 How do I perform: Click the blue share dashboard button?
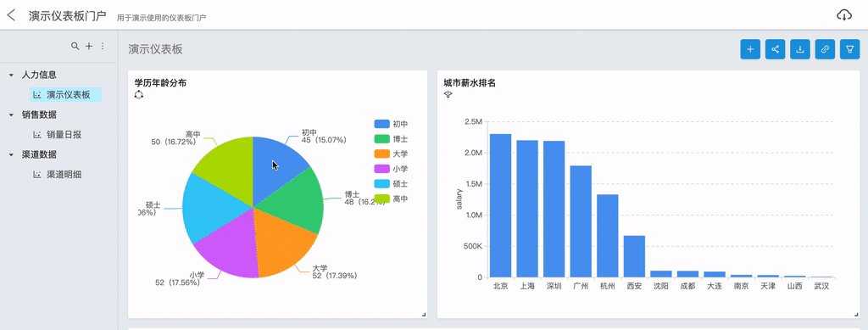775,49
